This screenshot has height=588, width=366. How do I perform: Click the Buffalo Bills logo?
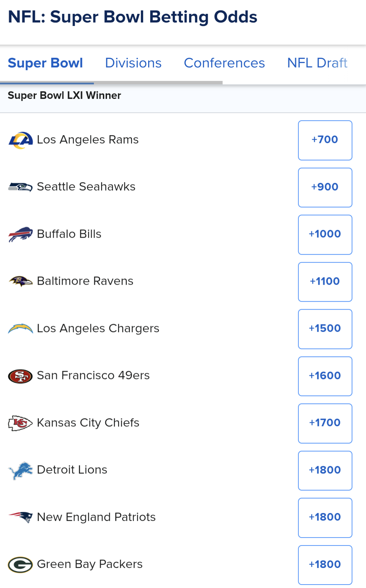20,234
